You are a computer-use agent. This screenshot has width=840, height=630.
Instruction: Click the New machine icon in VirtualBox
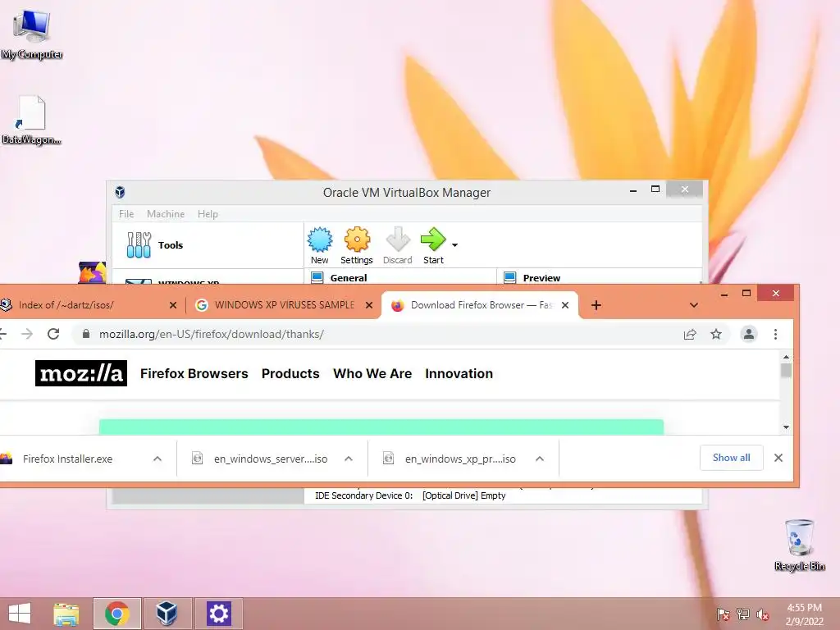pos(320,245)
